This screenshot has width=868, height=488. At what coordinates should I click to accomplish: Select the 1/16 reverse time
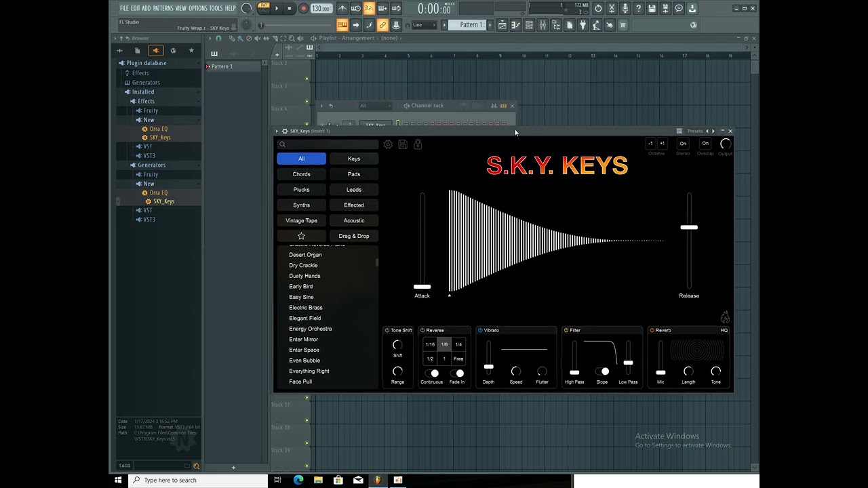tap(430, 344)
